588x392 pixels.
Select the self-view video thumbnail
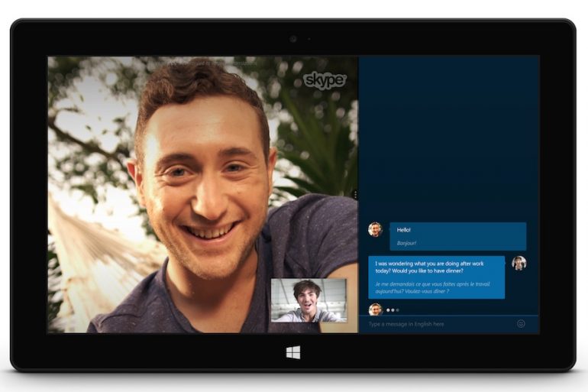point(309,300)
